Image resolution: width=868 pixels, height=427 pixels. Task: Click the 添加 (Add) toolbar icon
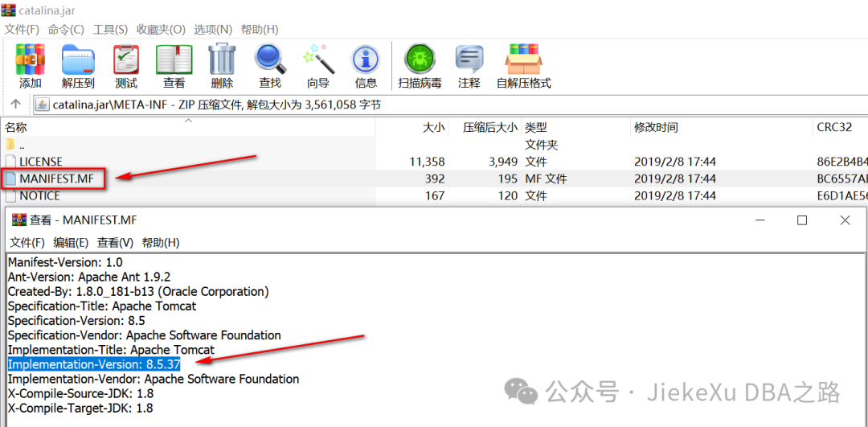(x=31, y=66)
